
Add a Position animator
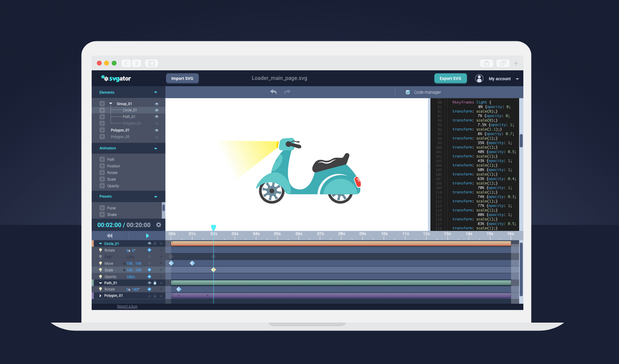point(111,166)
